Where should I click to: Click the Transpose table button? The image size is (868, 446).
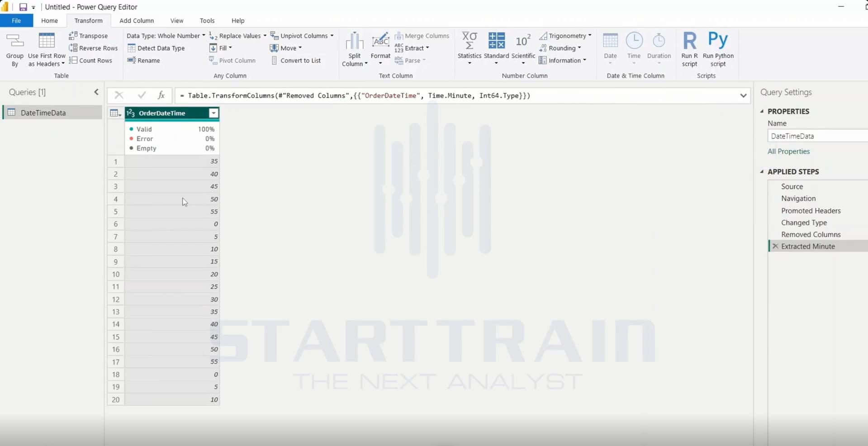(x=88, y=36)
